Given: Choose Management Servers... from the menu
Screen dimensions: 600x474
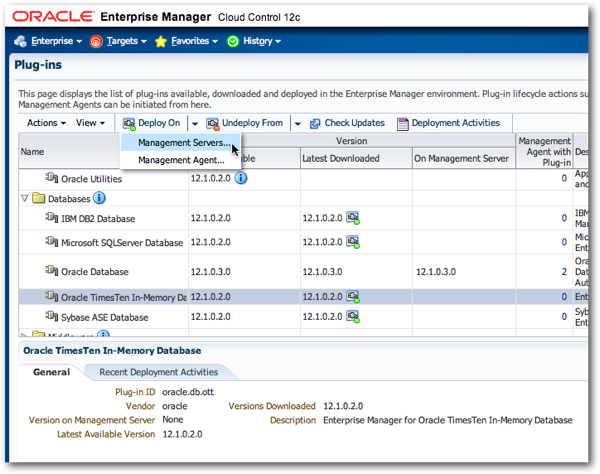Looking at the screenshot, I should [181, 142].
